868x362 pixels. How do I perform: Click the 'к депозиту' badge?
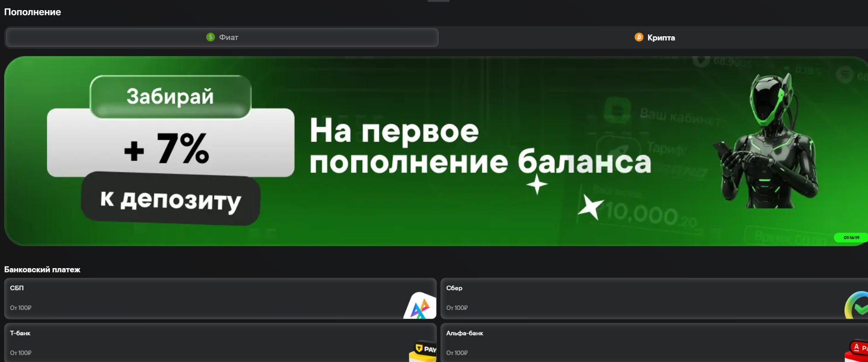click(171, 199)
